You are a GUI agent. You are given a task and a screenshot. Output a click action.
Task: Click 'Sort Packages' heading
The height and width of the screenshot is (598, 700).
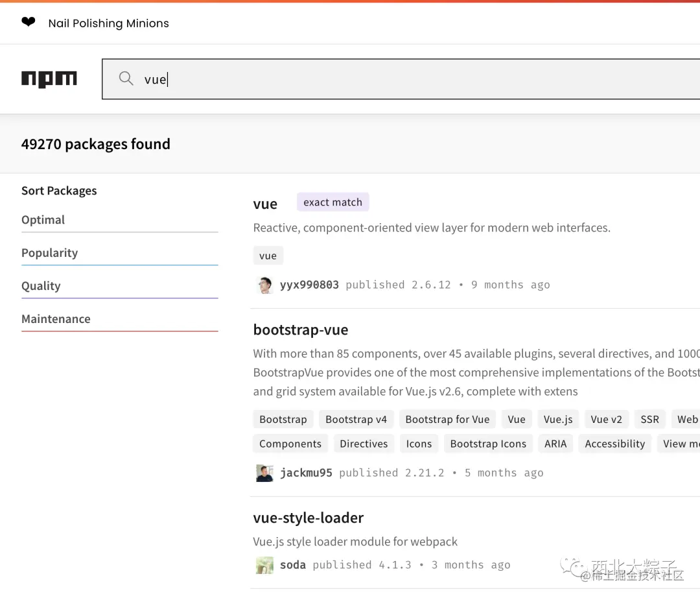point(59,191)
